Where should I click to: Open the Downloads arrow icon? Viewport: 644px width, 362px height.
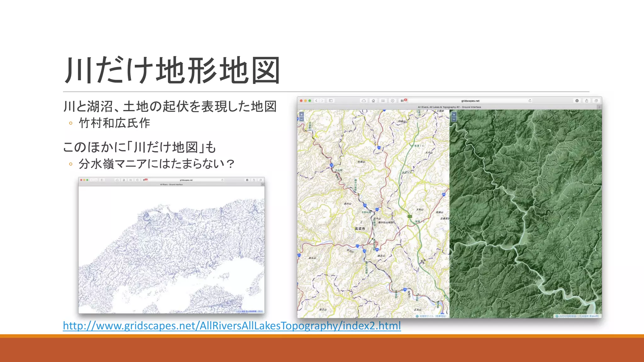pyautogui.click(x=577, y=101)
